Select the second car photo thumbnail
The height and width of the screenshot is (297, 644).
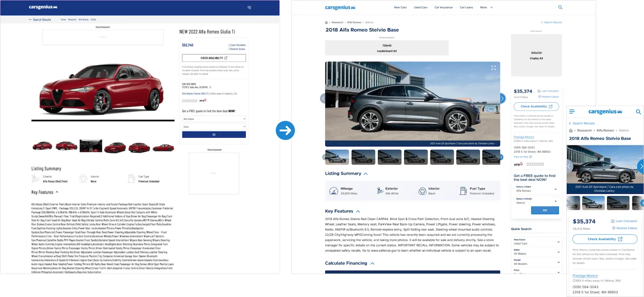pos(363,157)
